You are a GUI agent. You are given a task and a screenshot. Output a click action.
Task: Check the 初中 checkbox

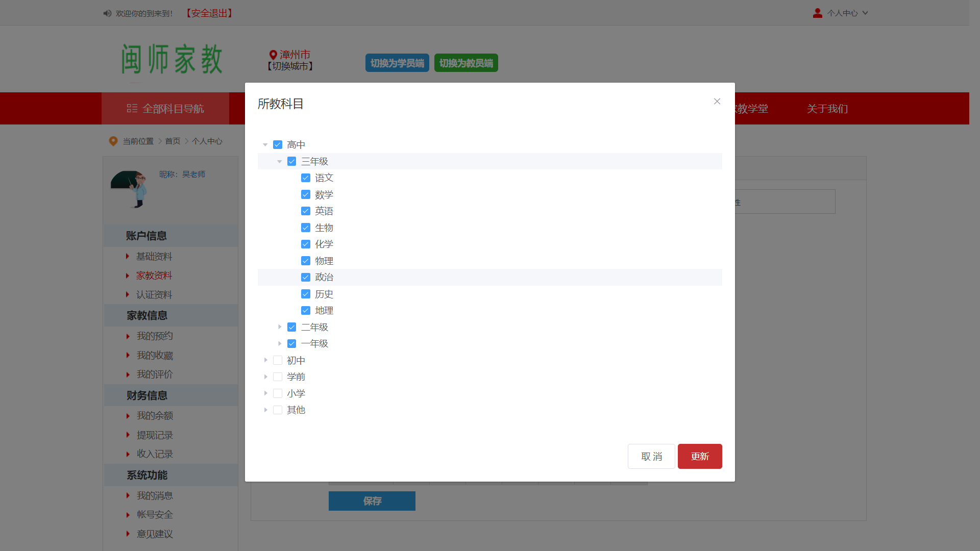point(278,361)
